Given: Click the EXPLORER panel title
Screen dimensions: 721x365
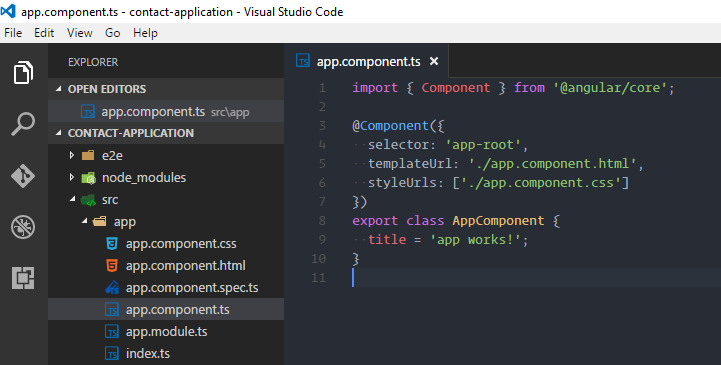Looking at the screenshot, I should 93,62.
